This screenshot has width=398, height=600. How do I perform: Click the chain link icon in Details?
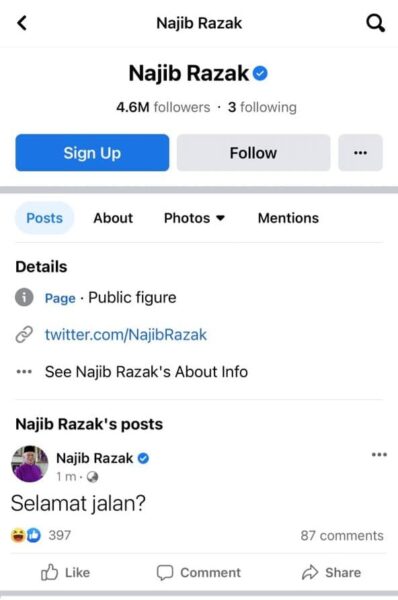click(x=24, y=334)
